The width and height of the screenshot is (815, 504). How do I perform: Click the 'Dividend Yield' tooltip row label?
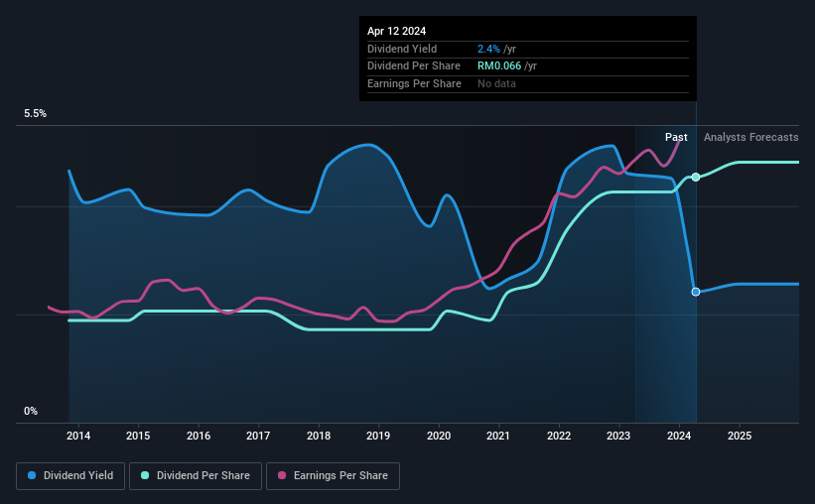point(402,49)
